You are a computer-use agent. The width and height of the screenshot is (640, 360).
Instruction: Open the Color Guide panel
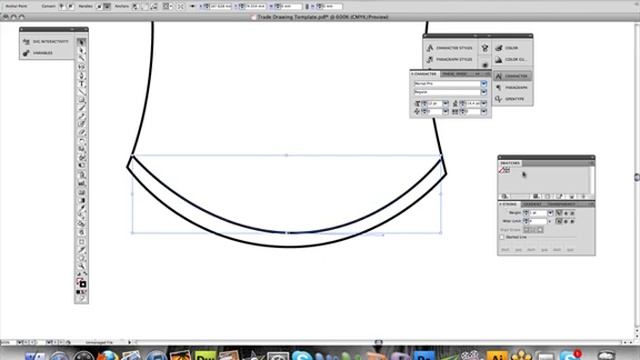click(x=510, y=60)
